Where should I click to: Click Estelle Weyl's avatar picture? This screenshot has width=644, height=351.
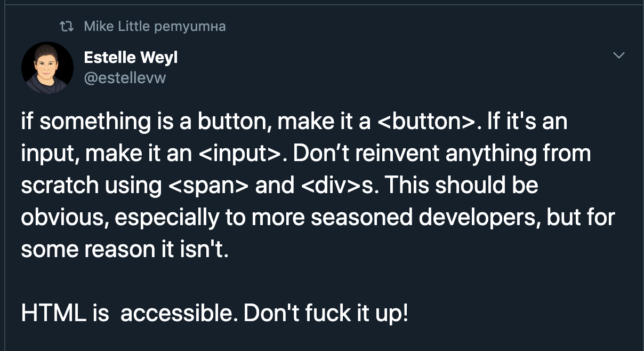click(47, 68)
